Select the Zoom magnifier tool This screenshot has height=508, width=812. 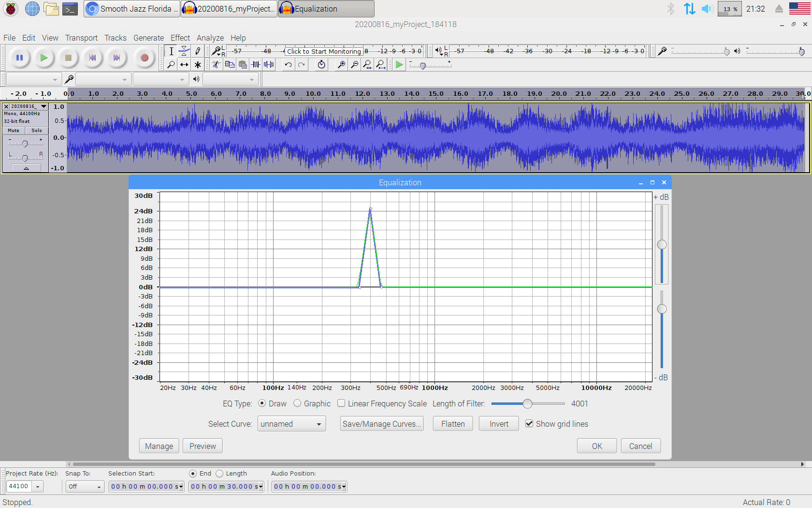(171, 64)
